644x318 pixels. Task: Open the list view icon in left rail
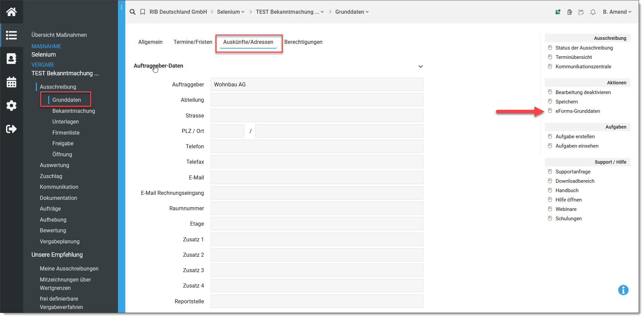click(x=11, y=35)
